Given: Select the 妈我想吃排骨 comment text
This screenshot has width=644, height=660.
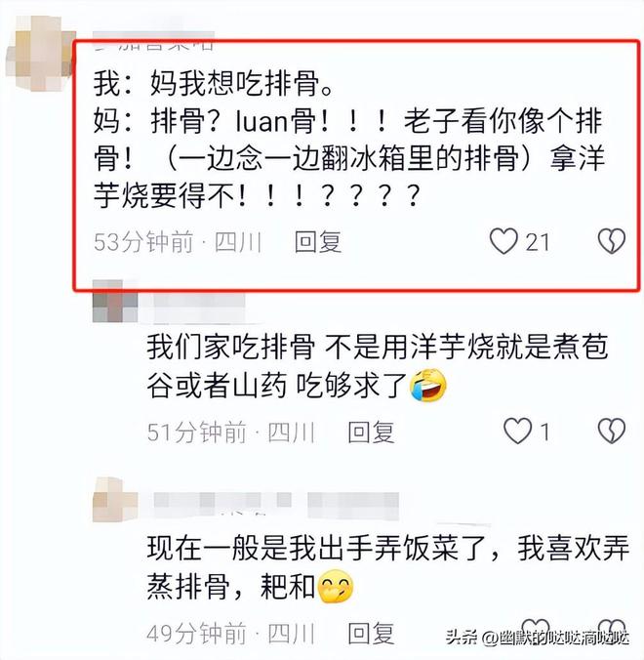Looking at the screenshot, I should [348, 140].
